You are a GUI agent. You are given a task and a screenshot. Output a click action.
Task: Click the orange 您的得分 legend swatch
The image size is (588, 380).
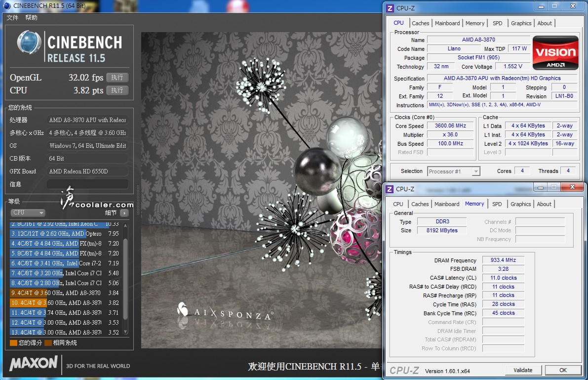(x=13, y=343)
